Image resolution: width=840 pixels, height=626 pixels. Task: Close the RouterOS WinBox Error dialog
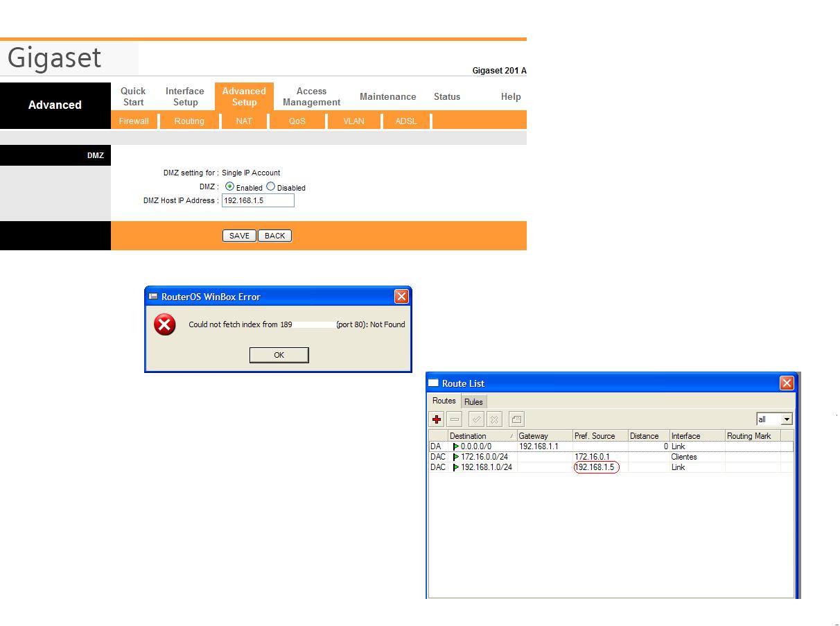401,297
